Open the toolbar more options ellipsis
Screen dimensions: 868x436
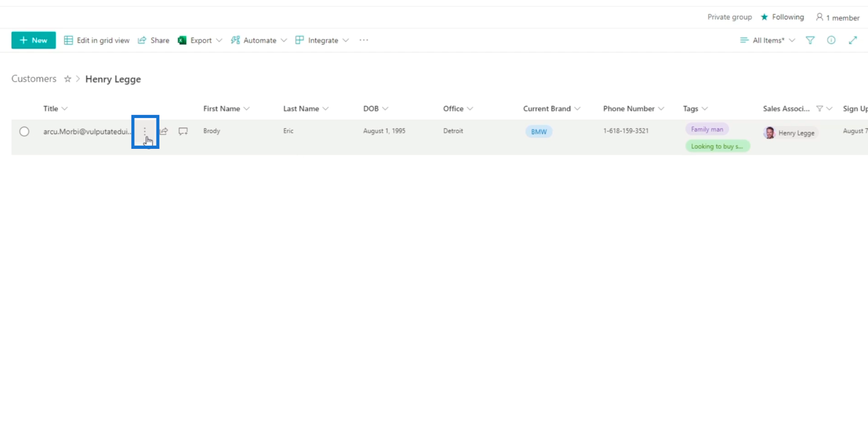click(363, 40)
